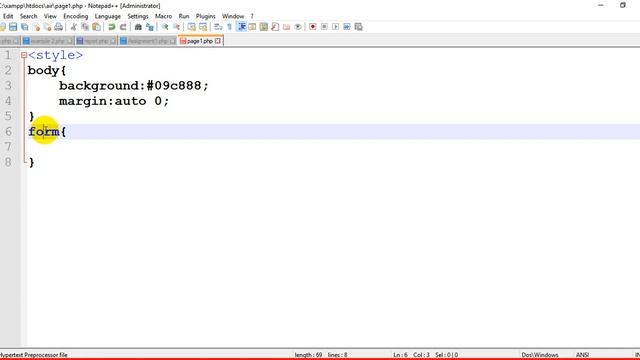Save the current file with the Save icon
640x360 pixels.
tap(13, 27)
